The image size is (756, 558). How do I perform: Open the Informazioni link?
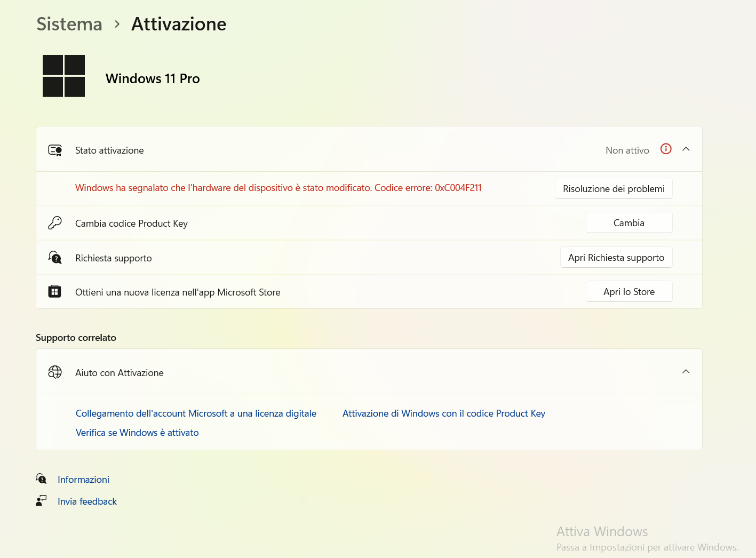coord(83,480)
